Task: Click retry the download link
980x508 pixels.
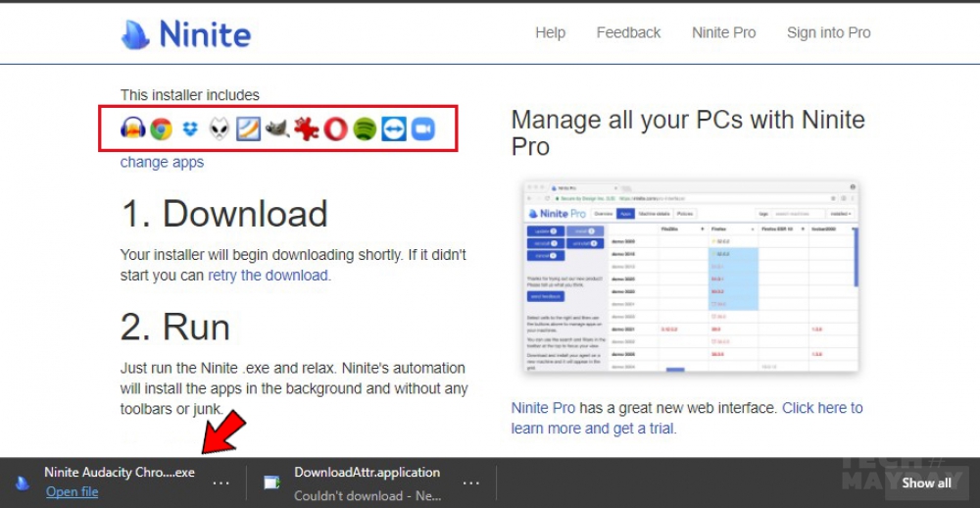Action: pyautogui.click(x=269, y=275)
